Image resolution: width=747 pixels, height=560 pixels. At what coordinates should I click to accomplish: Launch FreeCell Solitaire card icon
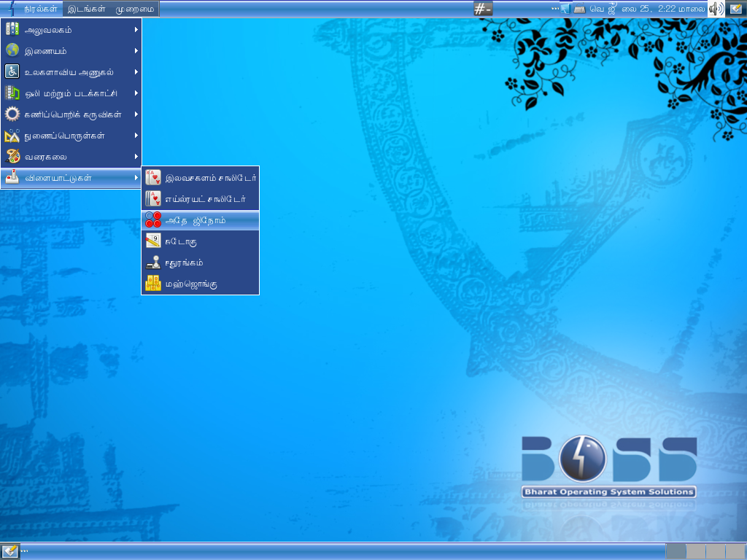[x=153, y=178]
